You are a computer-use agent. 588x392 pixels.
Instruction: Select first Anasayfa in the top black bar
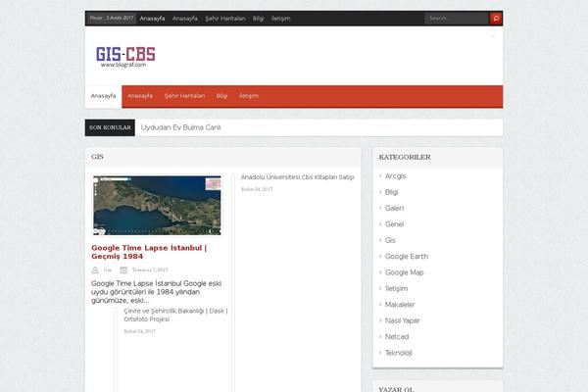tap(152, 19)
